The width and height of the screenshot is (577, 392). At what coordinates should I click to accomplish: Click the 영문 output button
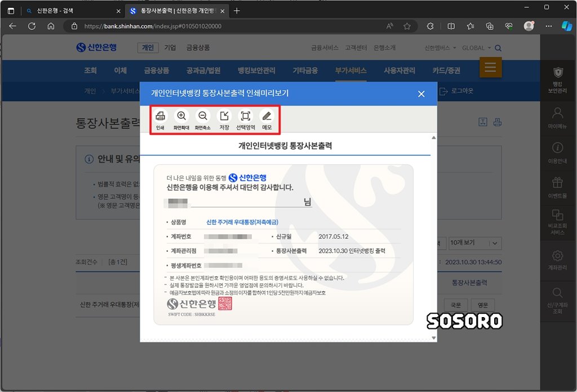[x=483, y=305]
